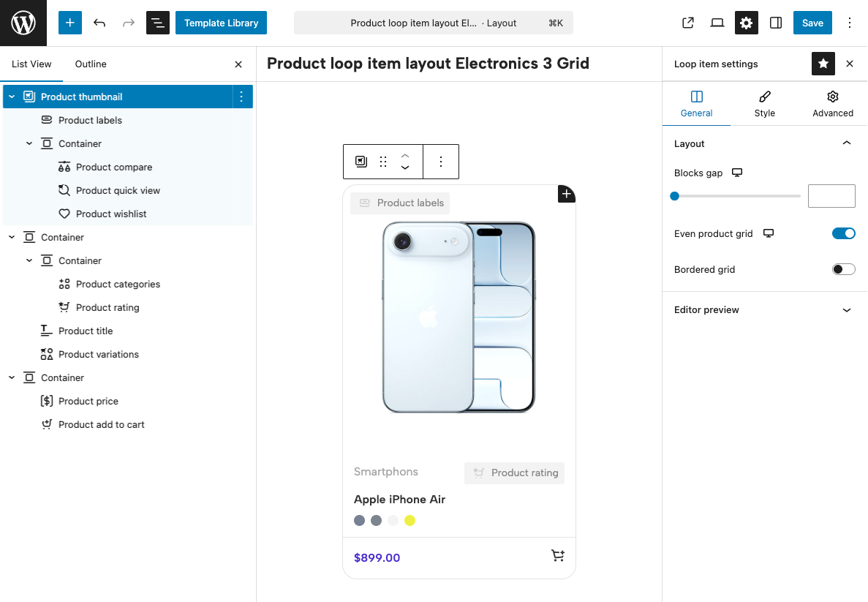Open the block inserter plus button
Image resolution: width=868 pixels, height=602 pixels.
(70, 23)
